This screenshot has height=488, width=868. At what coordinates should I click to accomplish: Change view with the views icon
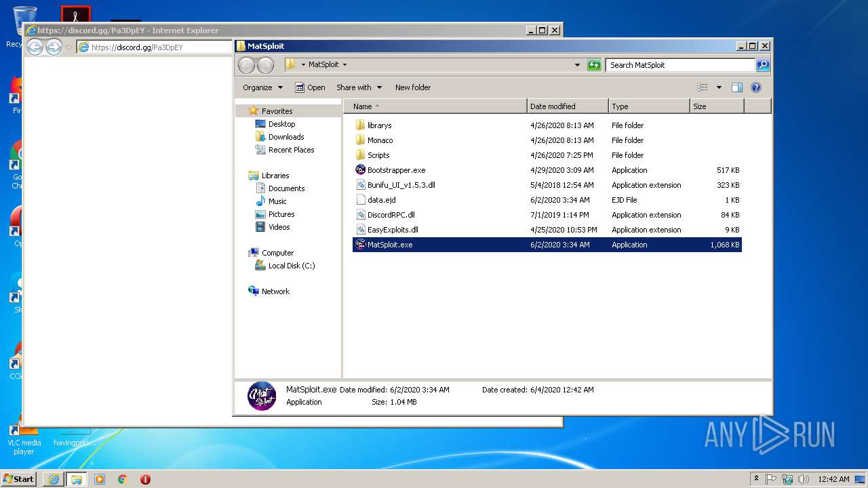coord(703,87)
